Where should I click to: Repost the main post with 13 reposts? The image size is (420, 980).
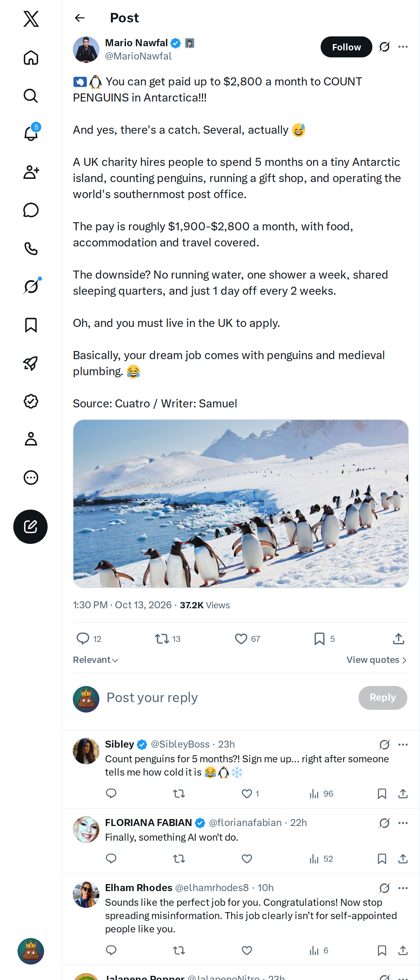click(168, 638)
